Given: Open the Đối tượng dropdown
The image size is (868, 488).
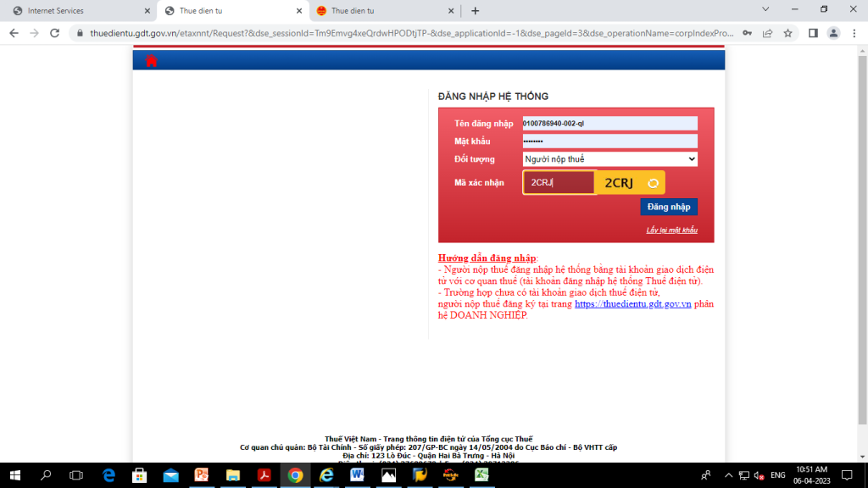Looking at the screenshot, I should tap(609, 159).
